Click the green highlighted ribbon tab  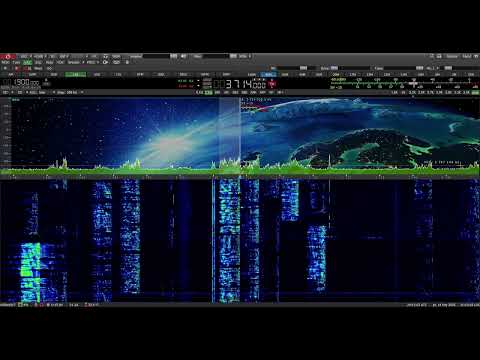[27, 62]
